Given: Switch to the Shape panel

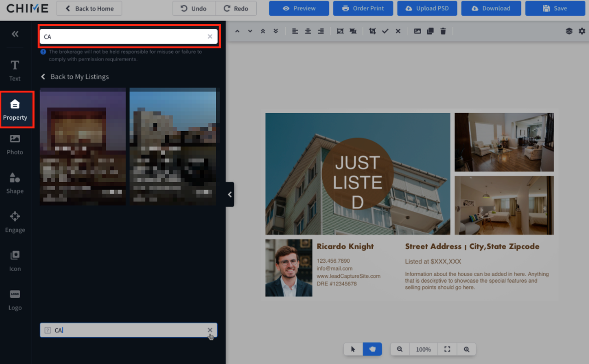Looking at the screenshot, I should pyautogui.click(x=15, y=183).
